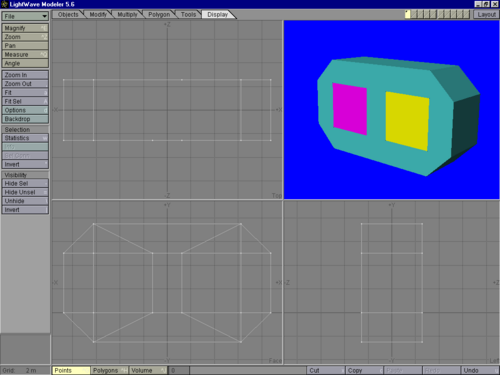Toggle the seventh layer button

tap(447, 14)
